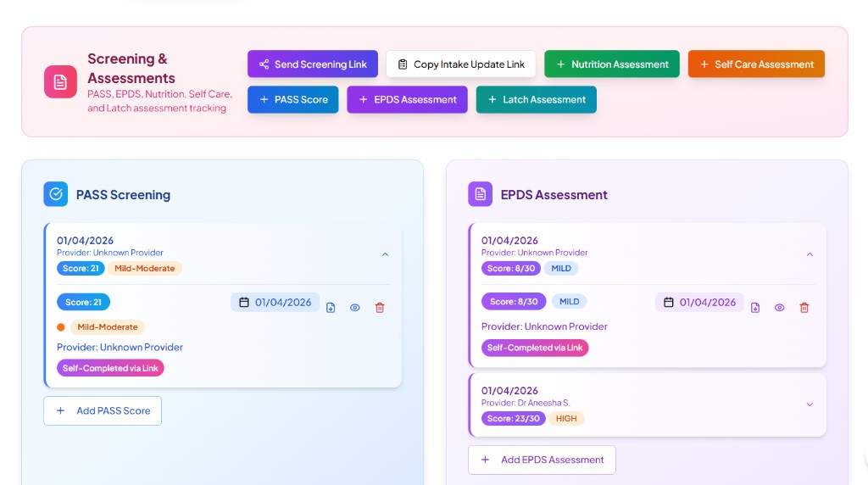Collapse the PASS Screening 01/04/2026 entry
Screen dimensions: 868x485
386,254
